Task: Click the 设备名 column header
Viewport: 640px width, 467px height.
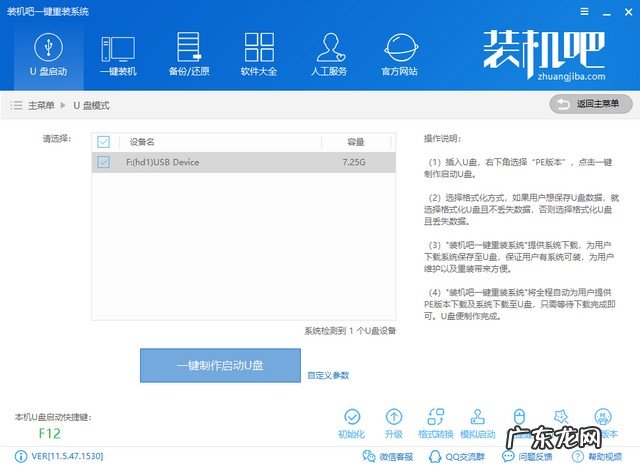Action: [142, 142]
